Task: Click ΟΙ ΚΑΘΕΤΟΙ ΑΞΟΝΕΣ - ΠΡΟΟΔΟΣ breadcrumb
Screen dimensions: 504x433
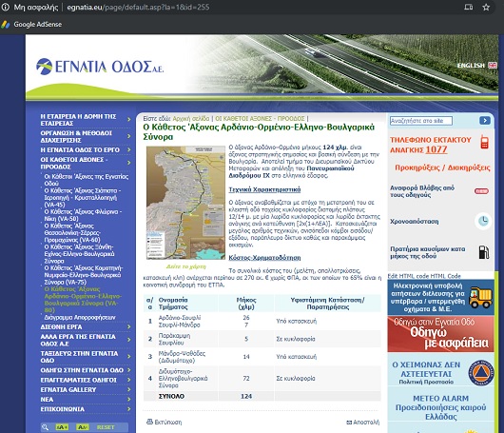Action: (x=260, y=118)
